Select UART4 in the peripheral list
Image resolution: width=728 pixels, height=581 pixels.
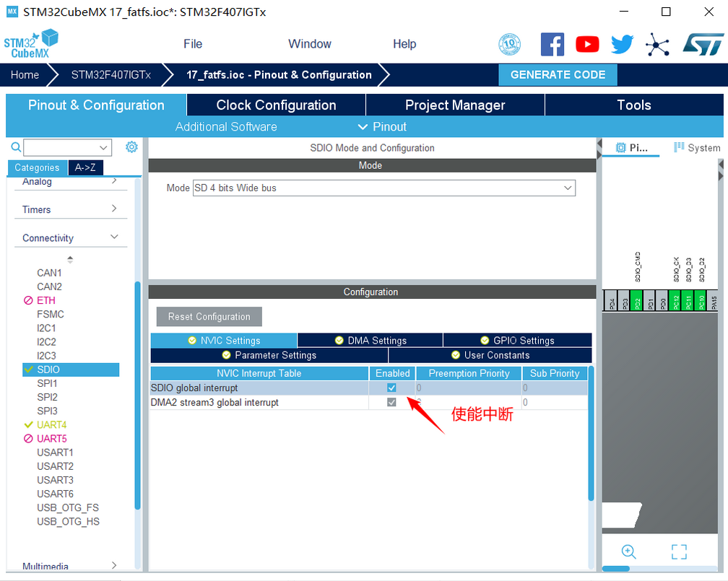tap(51, 424)
